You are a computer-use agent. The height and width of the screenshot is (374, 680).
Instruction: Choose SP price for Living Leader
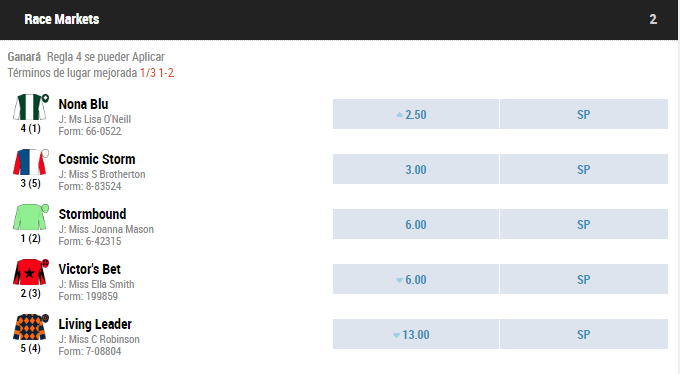pyautogui.click(x=584, y=335)
